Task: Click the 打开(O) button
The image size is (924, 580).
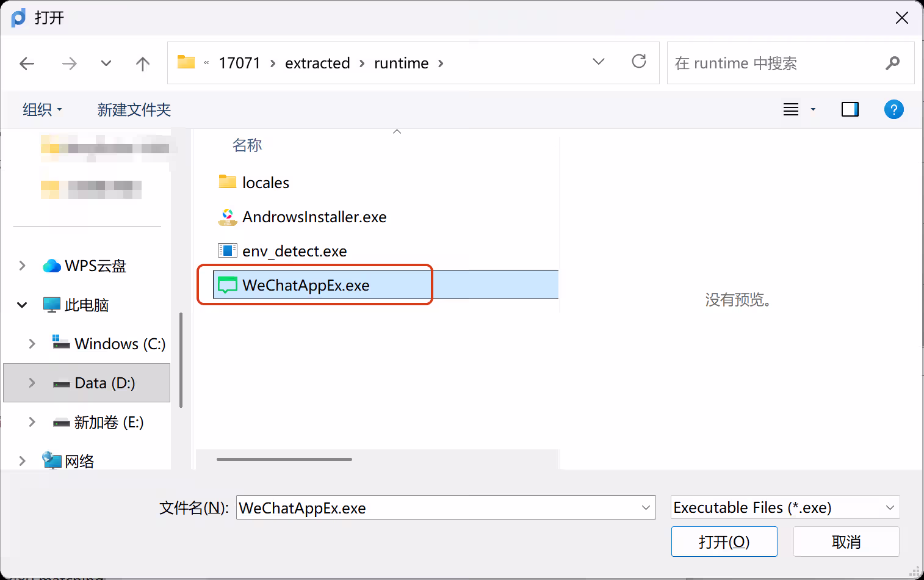Action: [x=724, y=542]
